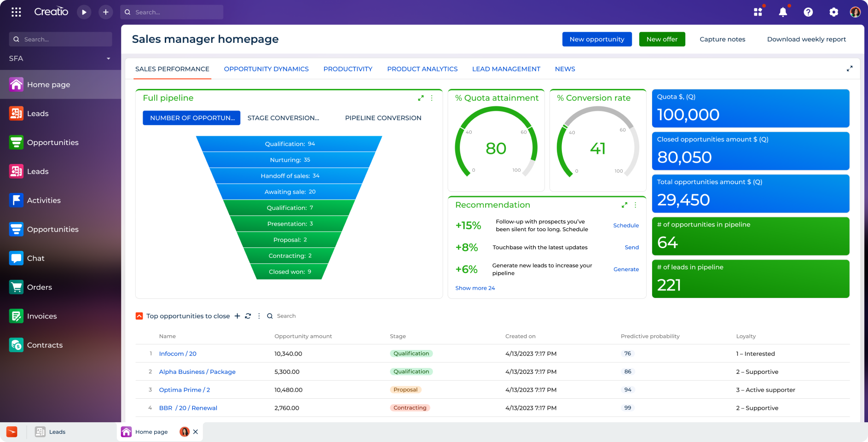The width and height of the screenshot is (868, 442).
Task: Select the Stage Conversion pipeline view
Action: tap(283, 118)
